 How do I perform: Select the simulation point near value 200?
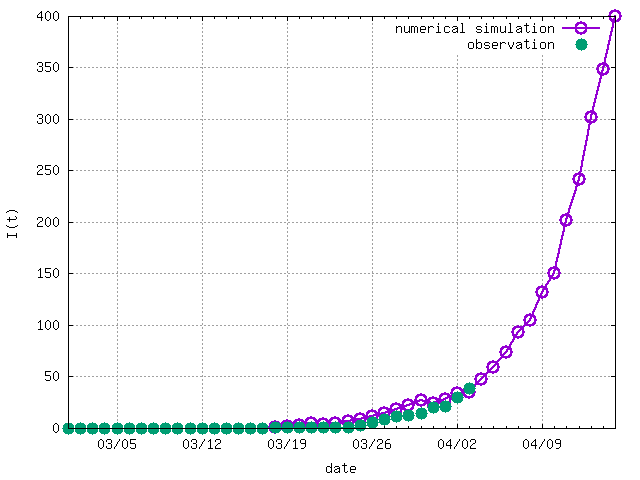pos(566,220)
